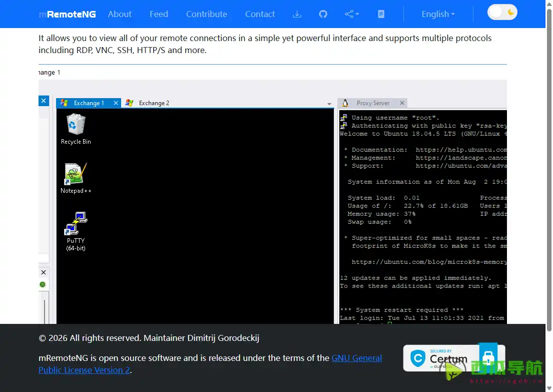Switch to the Exchange 2 tab
The image size is (553, 392).
pyautogui.click(x=153, y=103)
